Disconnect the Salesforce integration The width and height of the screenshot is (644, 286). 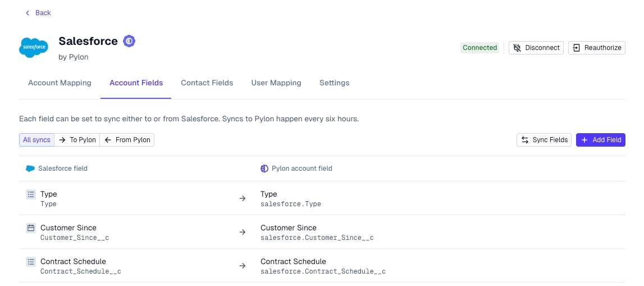tap(536, 48)
